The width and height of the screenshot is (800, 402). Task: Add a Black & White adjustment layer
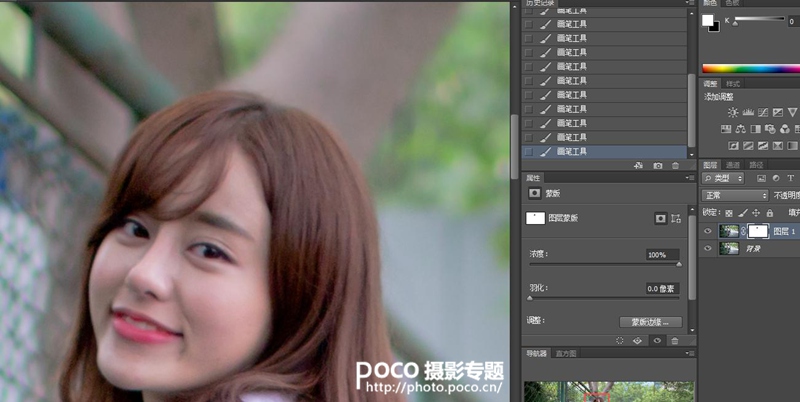[756, 129]
